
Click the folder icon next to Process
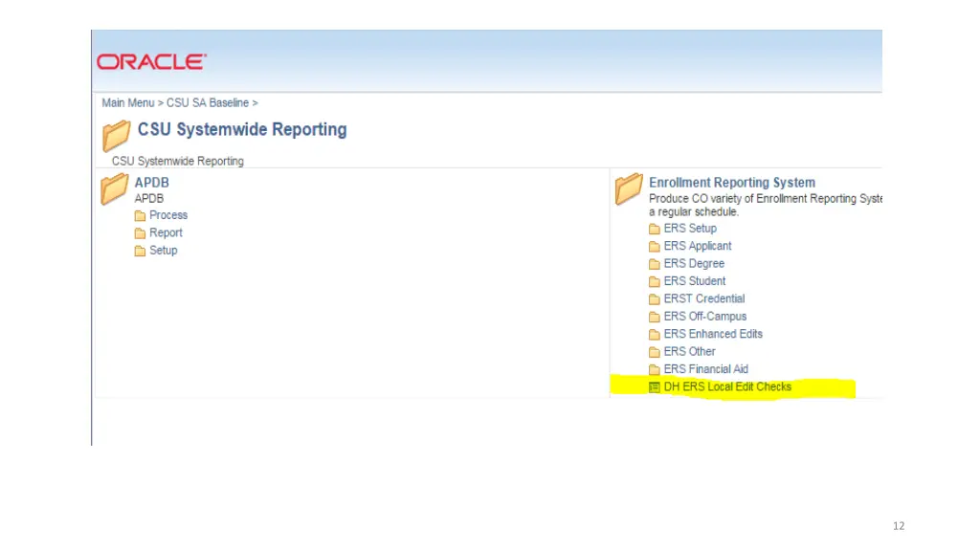click(x=140, y=215)
